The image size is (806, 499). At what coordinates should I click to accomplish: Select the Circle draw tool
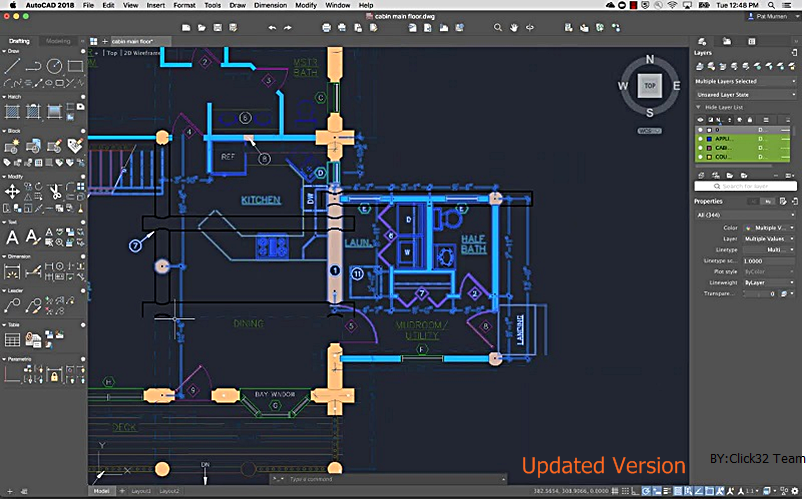55,66
